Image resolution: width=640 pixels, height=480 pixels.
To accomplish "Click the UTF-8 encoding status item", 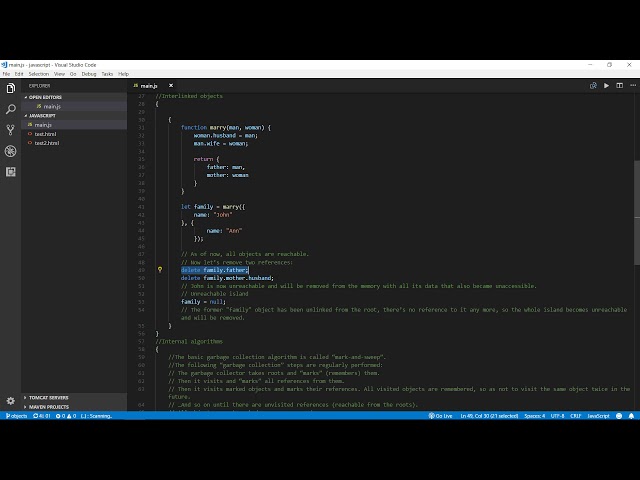I will coord(557,416).
